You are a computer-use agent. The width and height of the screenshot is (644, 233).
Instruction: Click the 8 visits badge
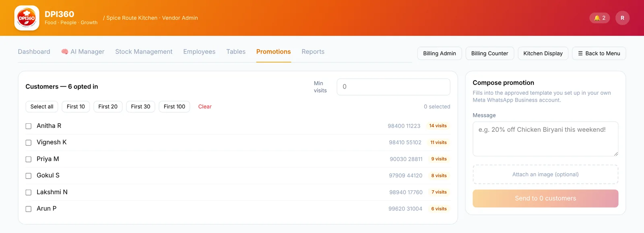coord(439,175)
